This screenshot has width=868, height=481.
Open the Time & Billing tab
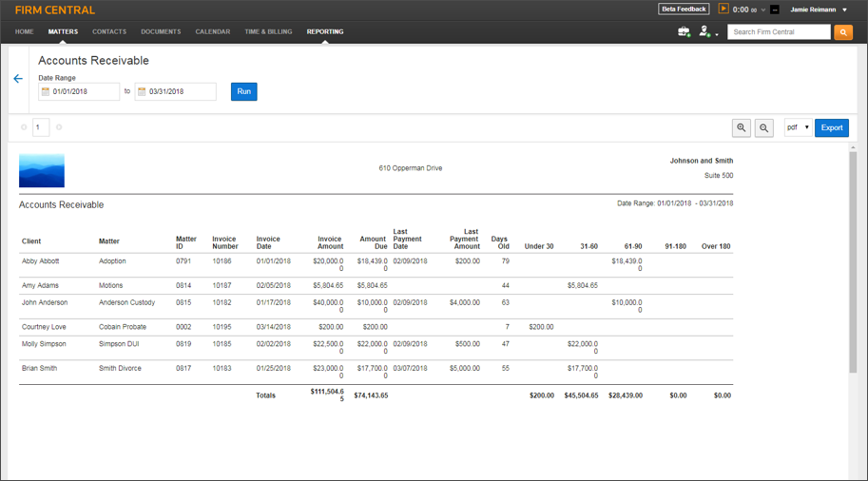pos(268,31)
